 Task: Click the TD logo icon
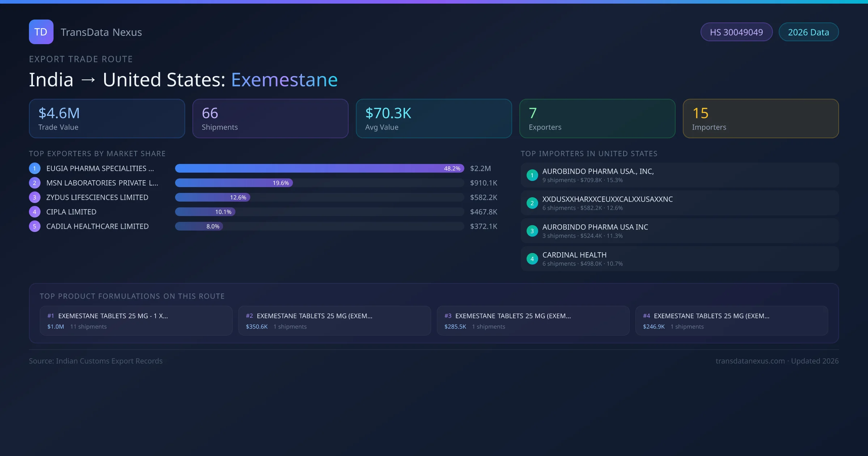point(41,32)
